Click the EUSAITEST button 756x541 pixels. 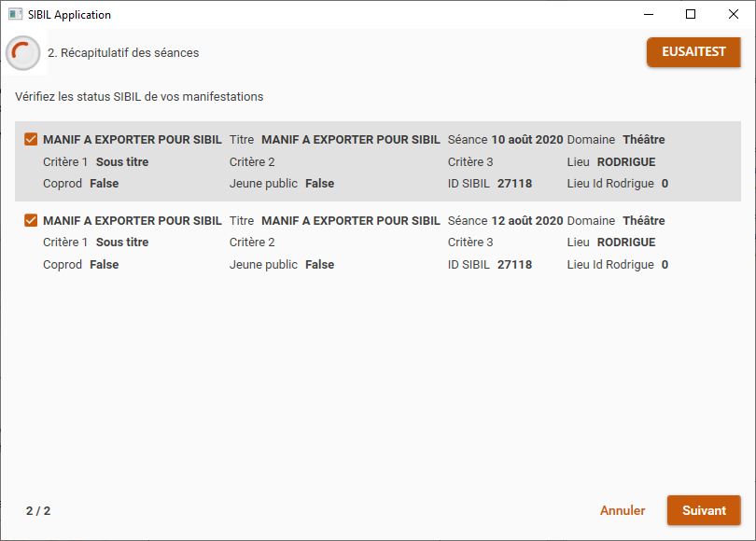pos(693,51)
